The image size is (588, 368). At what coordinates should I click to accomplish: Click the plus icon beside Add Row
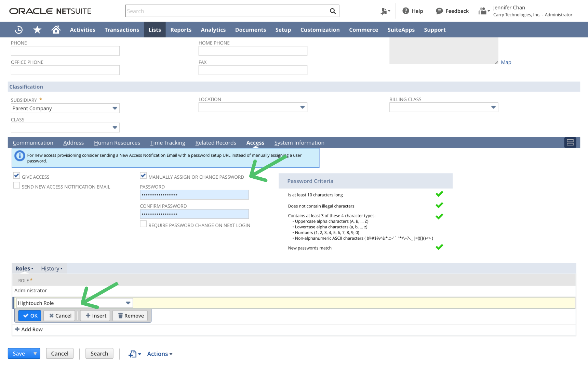coord(17,329)
